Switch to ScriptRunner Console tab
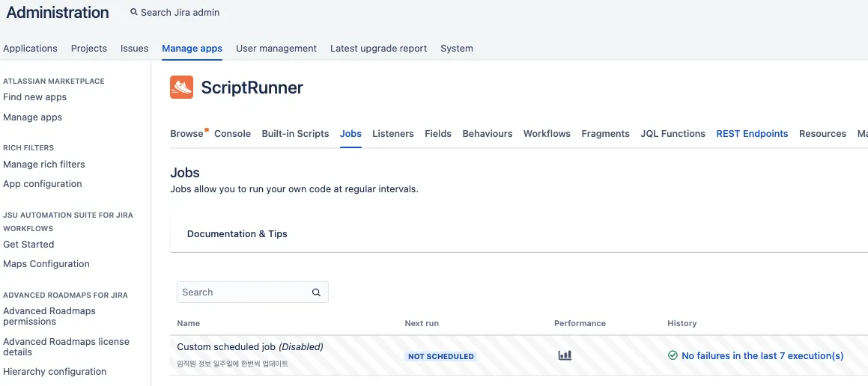868x386 pixels. click(232, 133)
